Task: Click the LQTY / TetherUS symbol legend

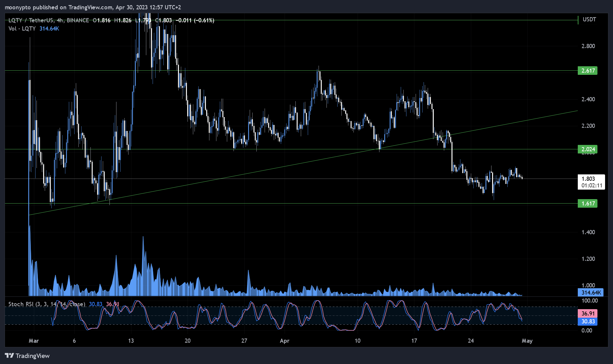Action: 49,20
